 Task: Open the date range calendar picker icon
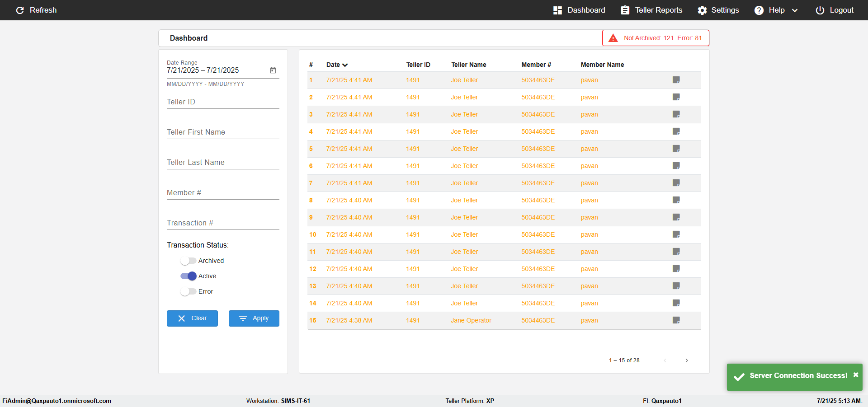[x=273, y=70]
